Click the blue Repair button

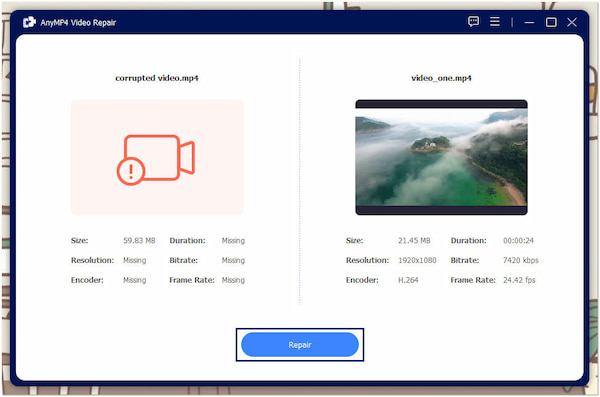coord(300,345)
